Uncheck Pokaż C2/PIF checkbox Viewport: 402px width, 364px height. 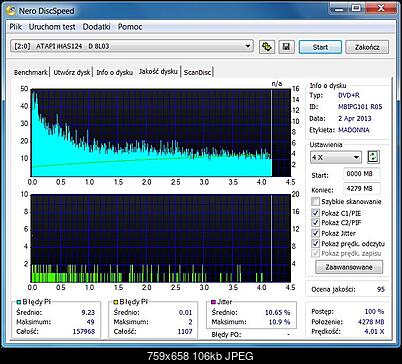point(315,222)
